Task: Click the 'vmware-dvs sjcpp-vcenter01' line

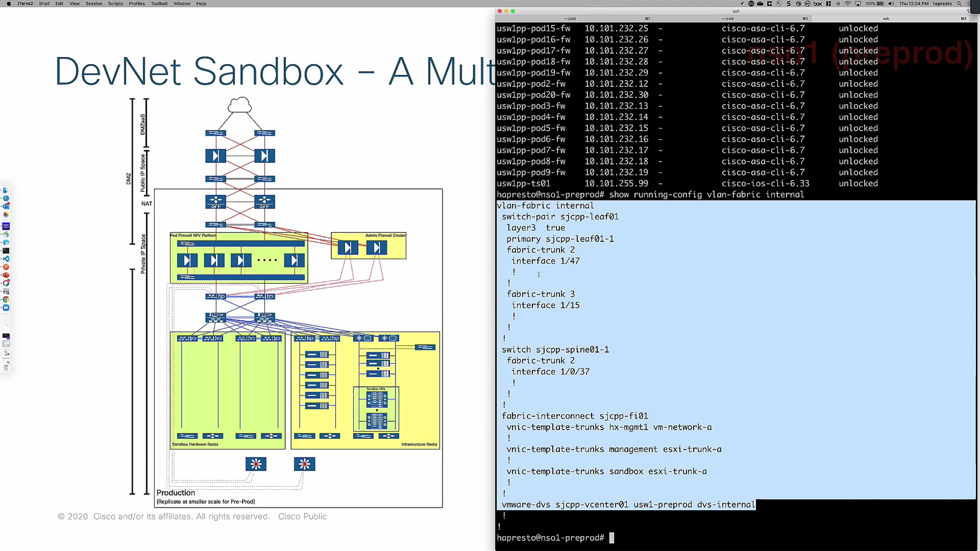Action: (628, 504)
